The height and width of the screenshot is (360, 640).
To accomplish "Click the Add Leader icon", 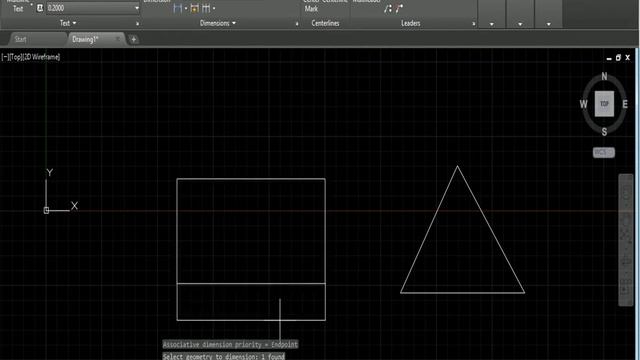I will (388, 8).
